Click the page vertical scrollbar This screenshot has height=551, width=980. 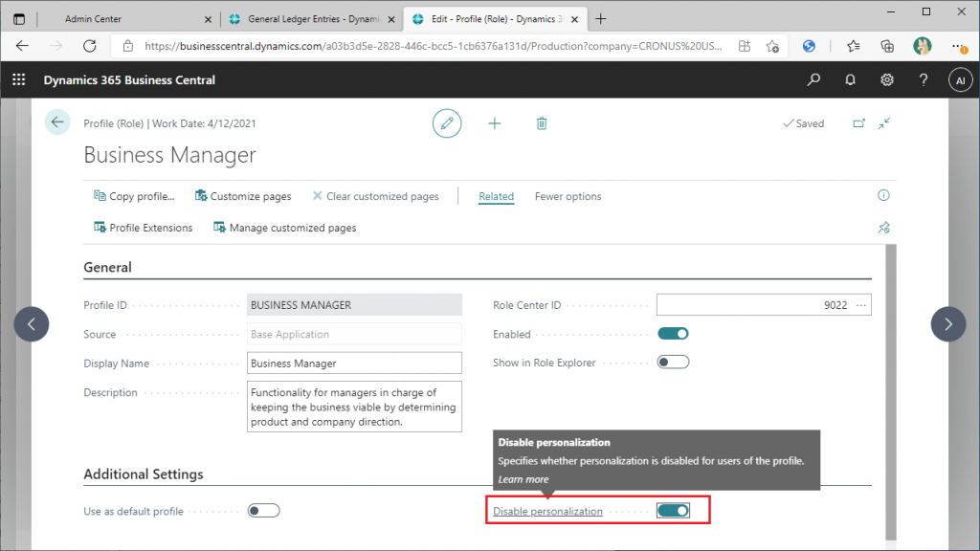tap(891, 391)
